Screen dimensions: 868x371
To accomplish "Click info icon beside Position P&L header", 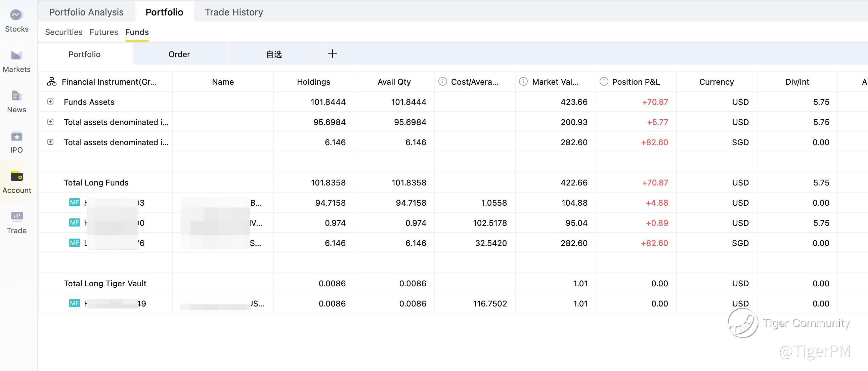I will tap(604, 82).
